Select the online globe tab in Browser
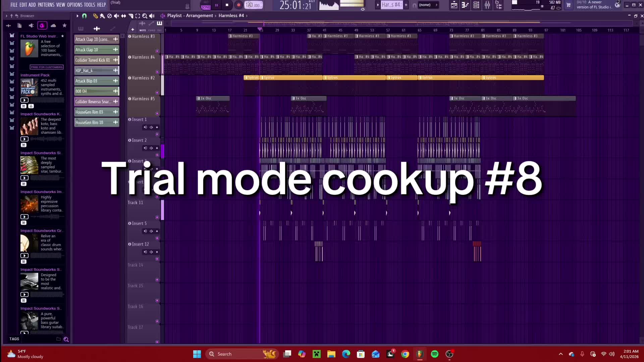Screen dimensions: 644x362 click(x=42, y=25)
